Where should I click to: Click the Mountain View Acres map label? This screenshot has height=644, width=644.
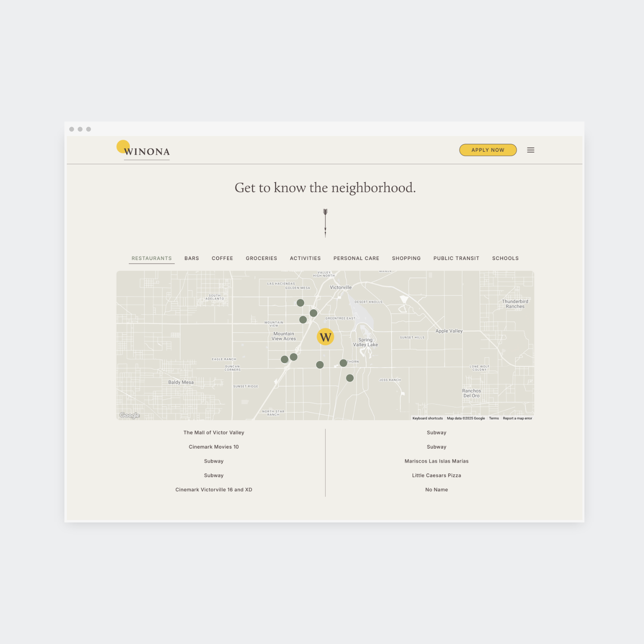(283, 336)
